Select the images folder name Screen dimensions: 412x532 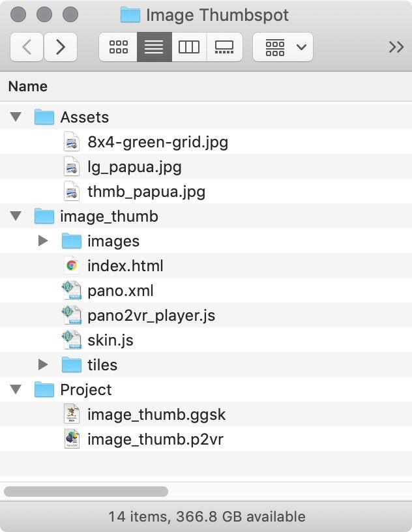point(113,241)
